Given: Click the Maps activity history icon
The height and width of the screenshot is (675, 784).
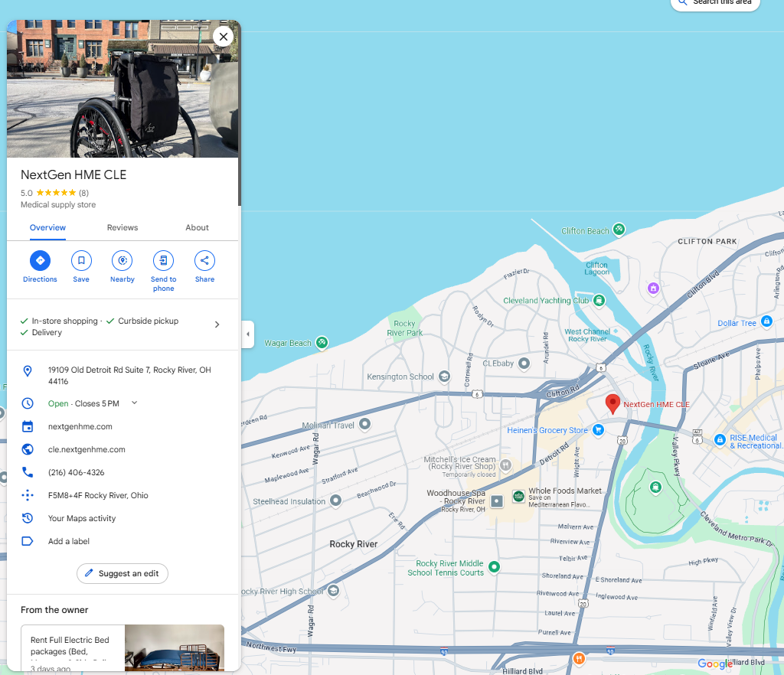Looking at the screenshot, I should click(x=28, y=518).
